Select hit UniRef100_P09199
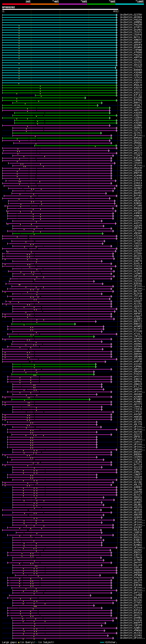Screen dimensions: 146x644 pyautogui.click(x=131, y=578)
